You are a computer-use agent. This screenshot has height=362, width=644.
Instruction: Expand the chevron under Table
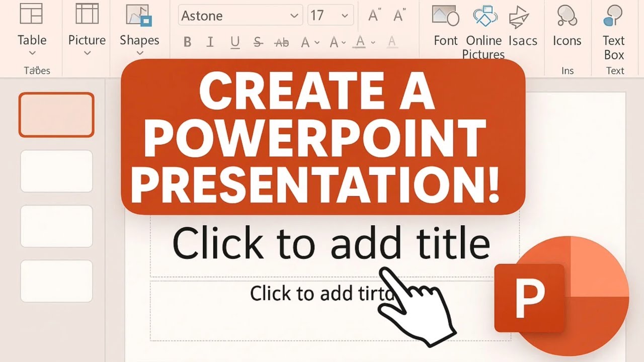click(x=32, y=53)
